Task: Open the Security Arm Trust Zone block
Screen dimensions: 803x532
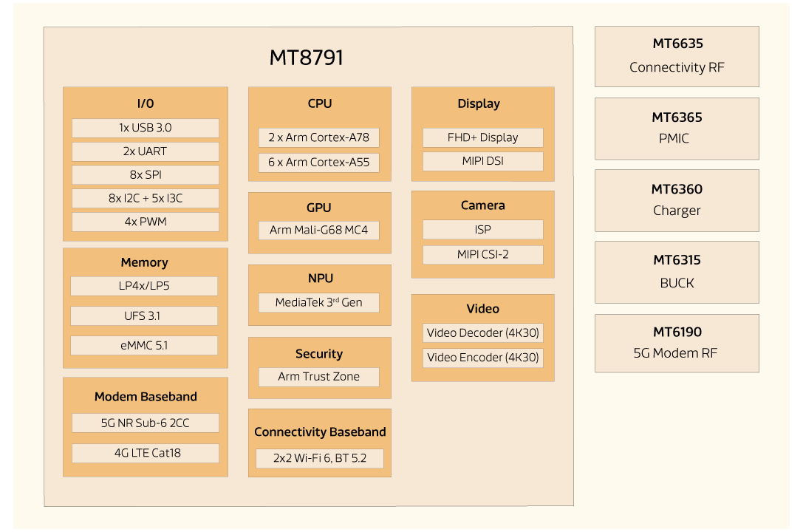Action: [x=318, y=376]
